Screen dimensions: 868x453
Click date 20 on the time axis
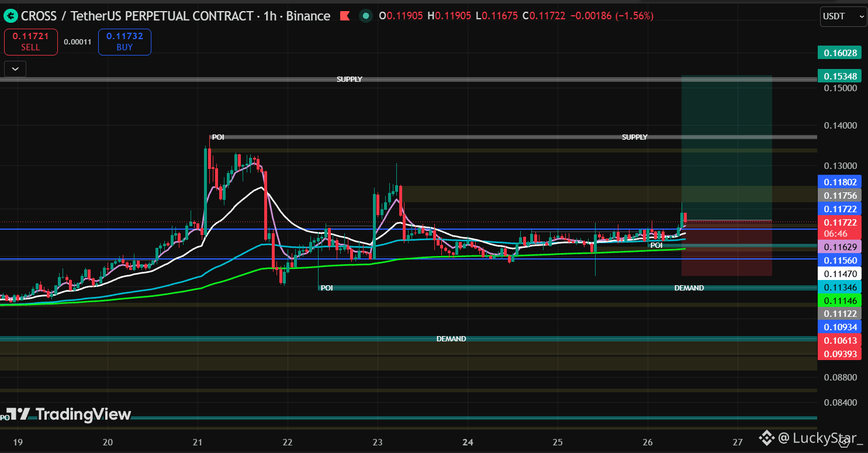(x=108, y=441)
